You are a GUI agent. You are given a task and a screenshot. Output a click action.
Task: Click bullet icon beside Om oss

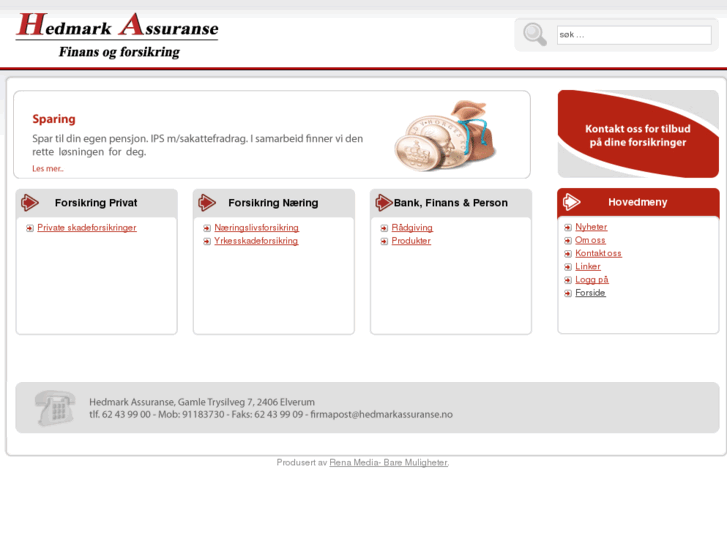[x=568, y=240]
